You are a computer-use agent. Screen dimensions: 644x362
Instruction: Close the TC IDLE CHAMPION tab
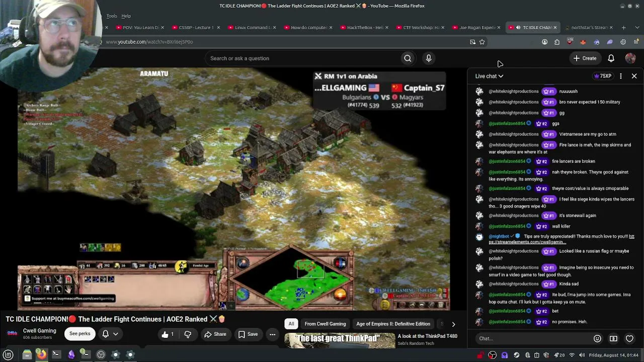click(x=555, y=28)
